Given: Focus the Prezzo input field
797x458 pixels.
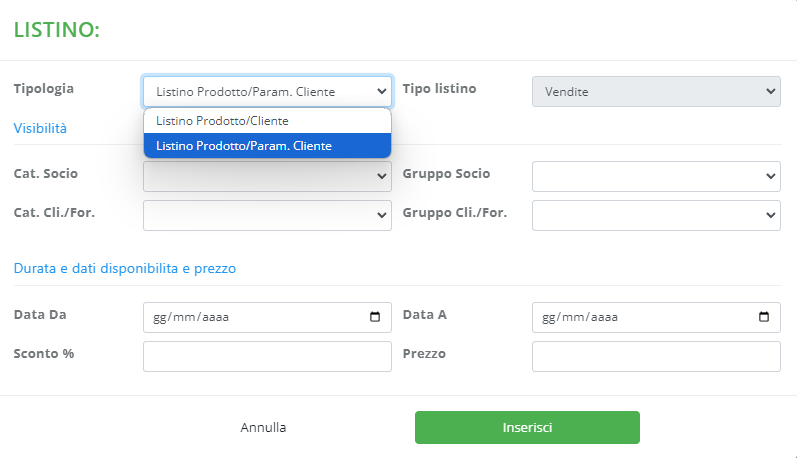Looking at the screenshot, I should click(655, 356).
